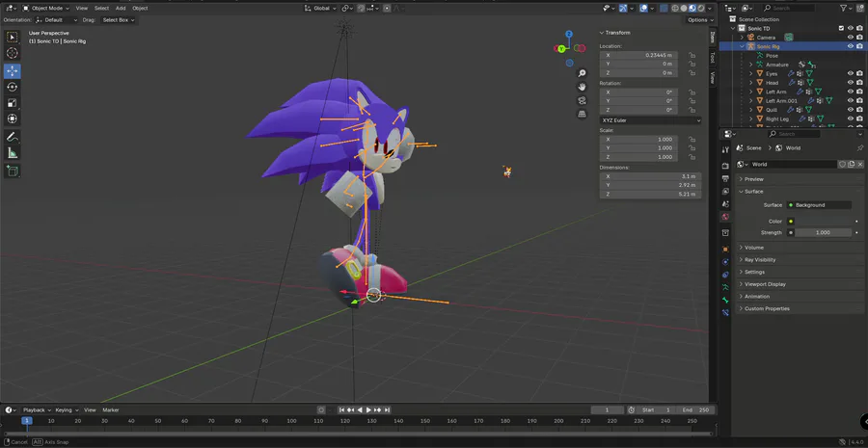Open the Object Constraints properties tab

pos(725,275)
